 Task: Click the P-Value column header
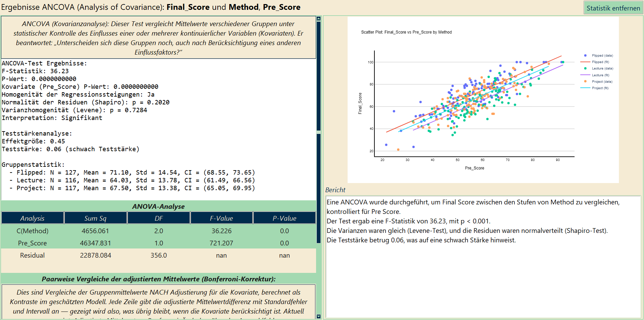(285, 218)
